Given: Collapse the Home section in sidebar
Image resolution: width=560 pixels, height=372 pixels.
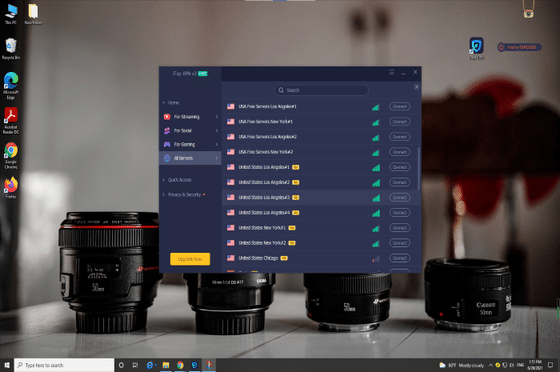Looking at the screenshot, I should (x=170, y=103).
